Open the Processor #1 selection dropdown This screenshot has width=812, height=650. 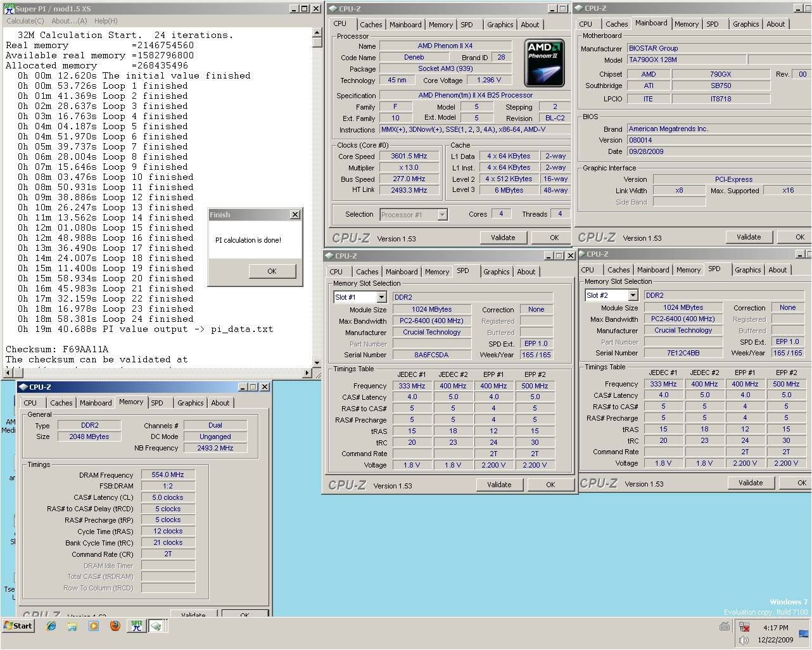coord(442,215)
